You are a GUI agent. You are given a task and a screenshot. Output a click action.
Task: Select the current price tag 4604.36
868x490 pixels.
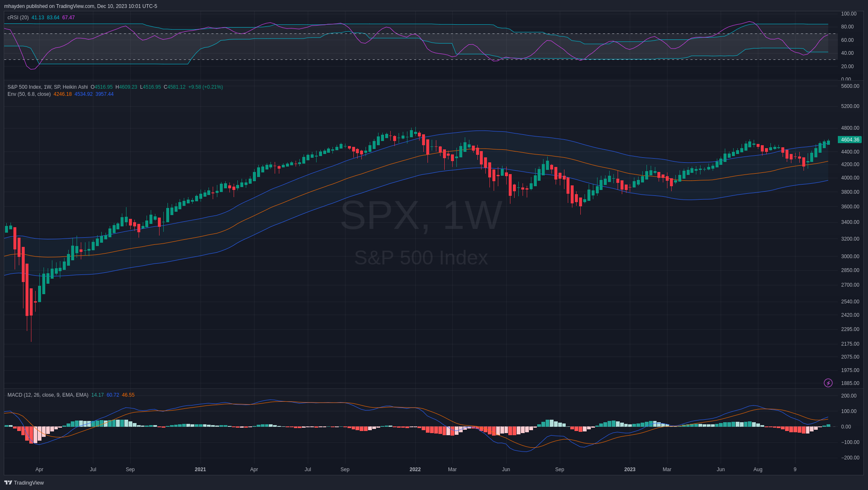point(850,140)
